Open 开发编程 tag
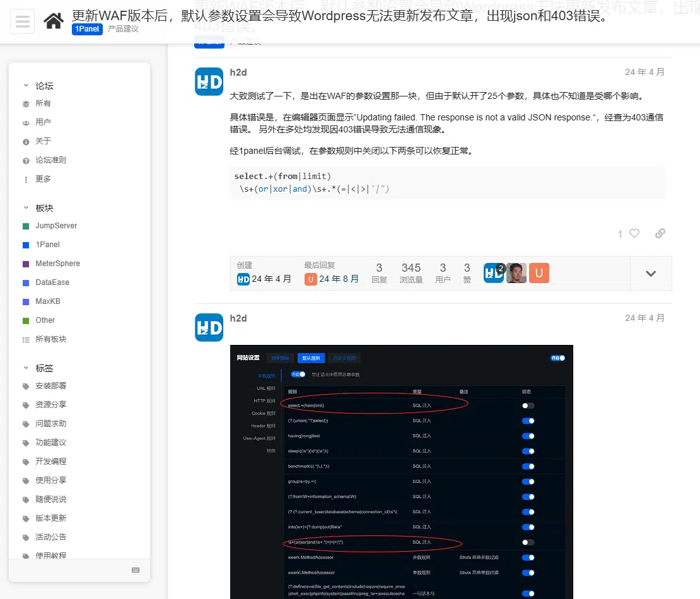This screenshot has height=599, width=700. click(x=50, y=462)
